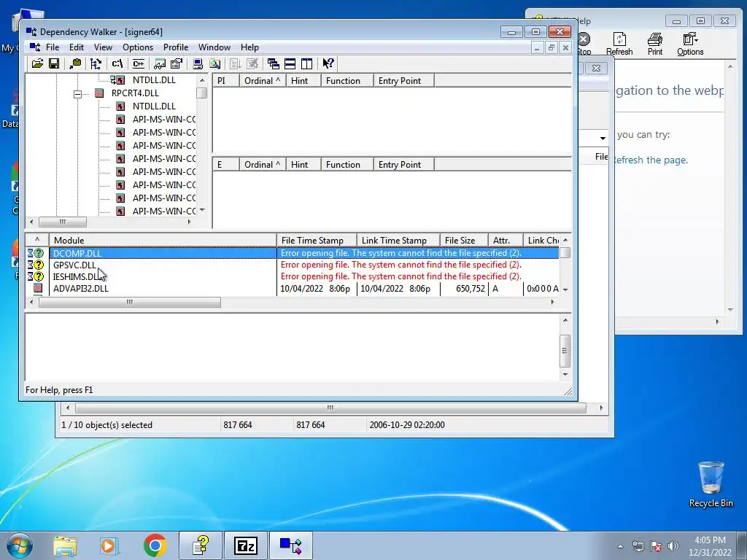Screen dimensions: 747x560
Task: Select RPCRT4.DLL in the module tree
Action: coord(135,93)
